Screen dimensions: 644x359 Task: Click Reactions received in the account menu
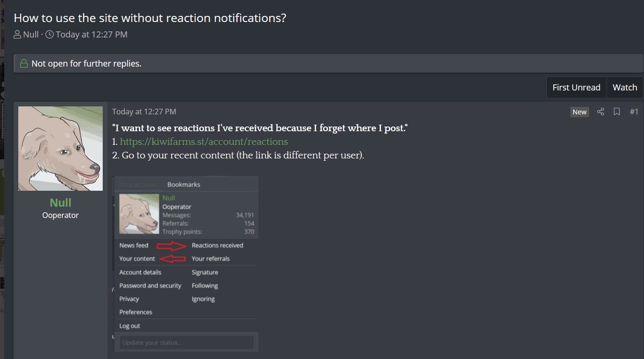pyautogui.click(x=218, y=245)
